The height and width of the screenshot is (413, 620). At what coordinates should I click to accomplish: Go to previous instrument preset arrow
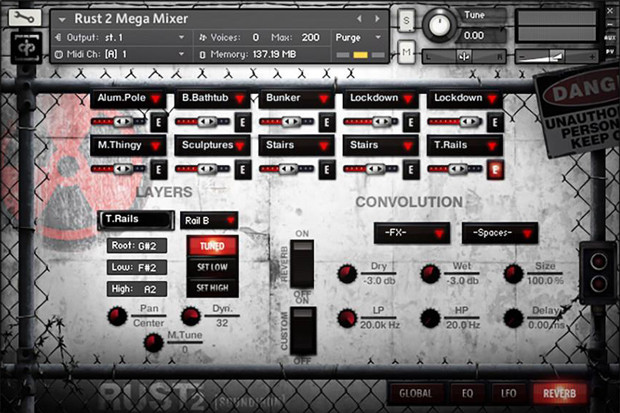coord(359,19)
